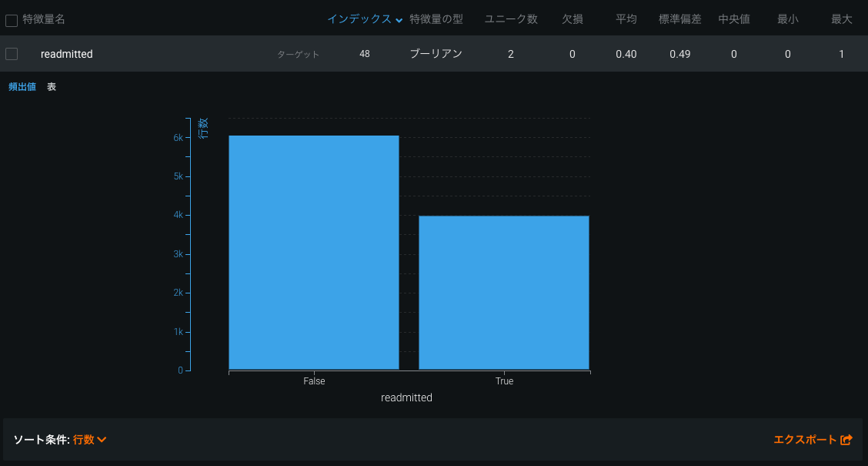Click the export icon next to エクスポート
The image size is (868, 466).
[846, 440]
